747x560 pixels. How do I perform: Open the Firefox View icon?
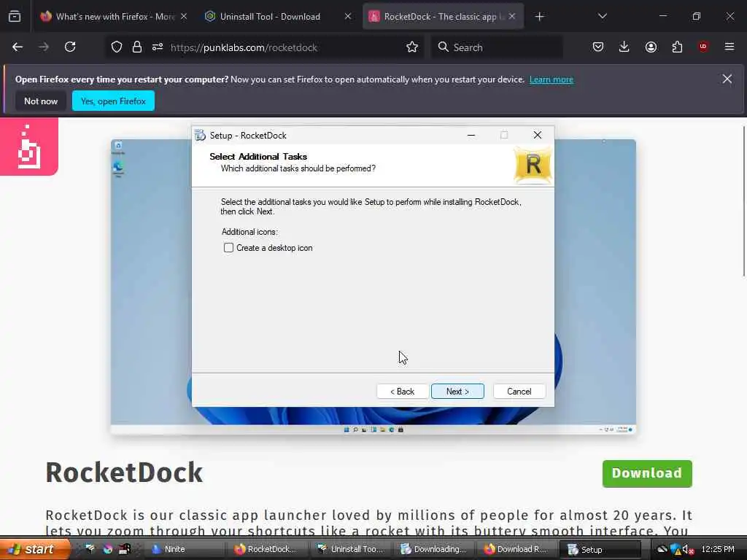coord(15,17)
